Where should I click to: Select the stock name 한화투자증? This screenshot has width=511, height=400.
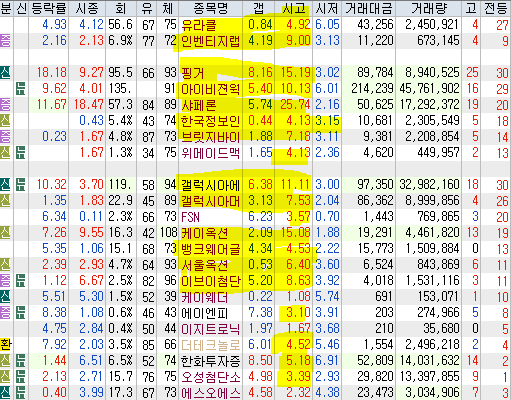point(210,361)
